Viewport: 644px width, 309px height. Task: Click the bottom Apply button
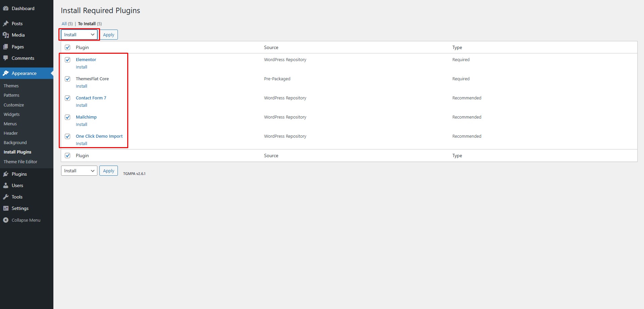(x=108, y=171)
